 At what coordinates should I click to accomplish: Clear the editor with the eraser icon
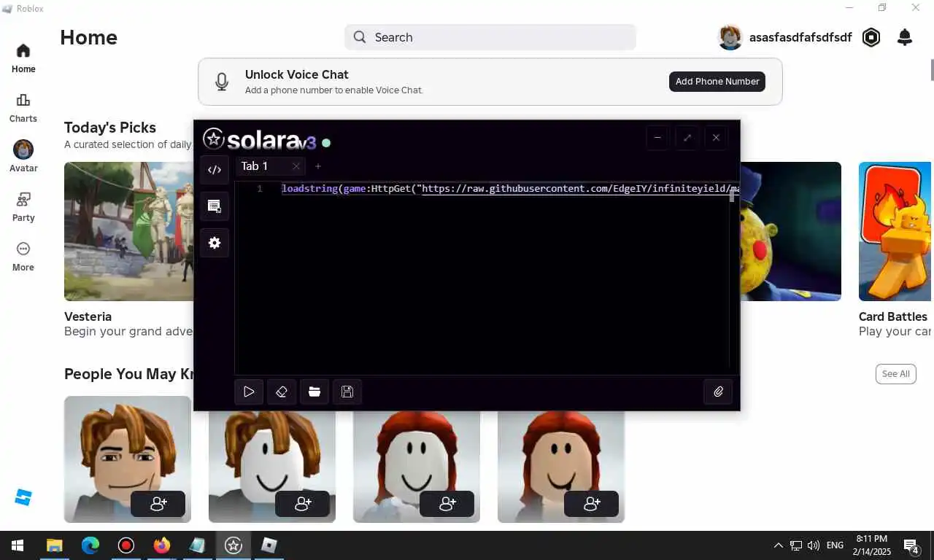pyautogui.click(x=282, y=392)
